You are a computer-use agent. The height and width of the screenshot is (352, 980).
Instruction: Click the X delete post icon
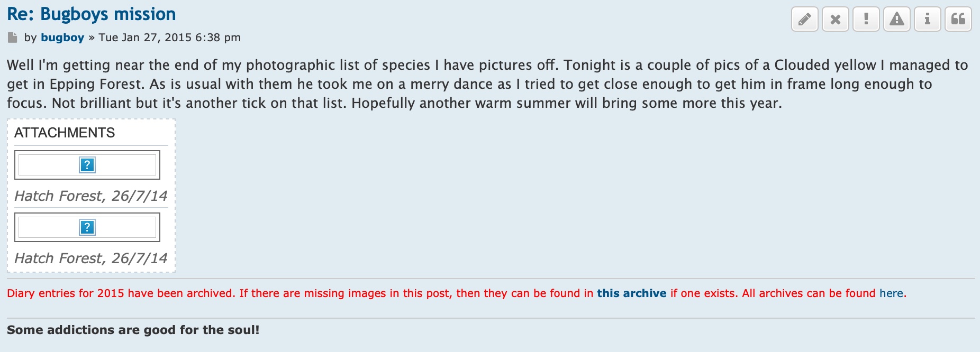pos(835,20)
